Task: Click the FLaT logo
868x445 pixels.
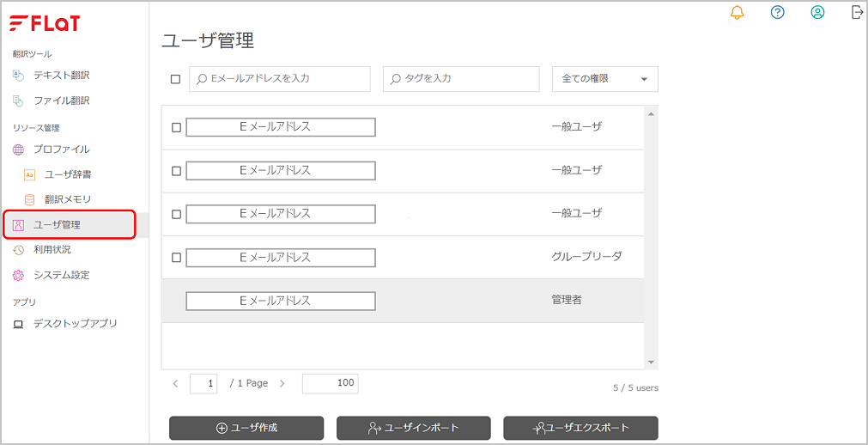Action: [x=45, y=23]
